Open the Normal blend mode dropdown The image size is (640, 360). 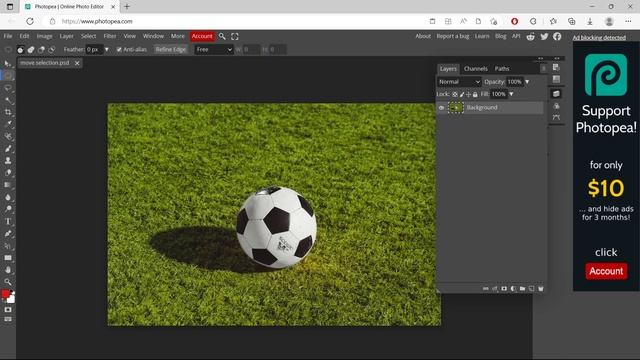click(x=459, y=82)
